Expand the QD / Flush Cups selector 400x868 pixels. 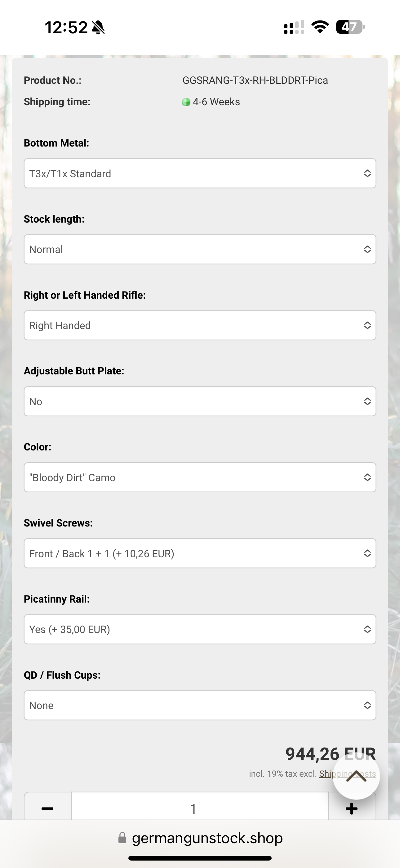pos(200,705)
